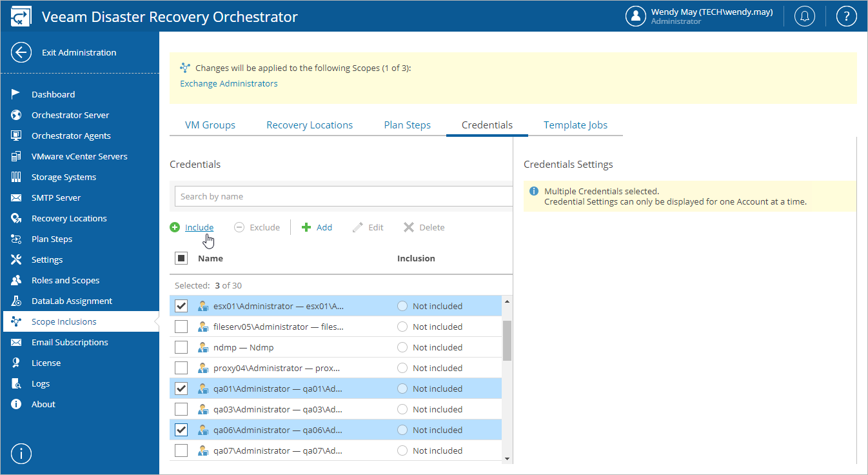The image size is (868, 475).
Task: Select the proxy04\Administrator row name
Action: 278,368
